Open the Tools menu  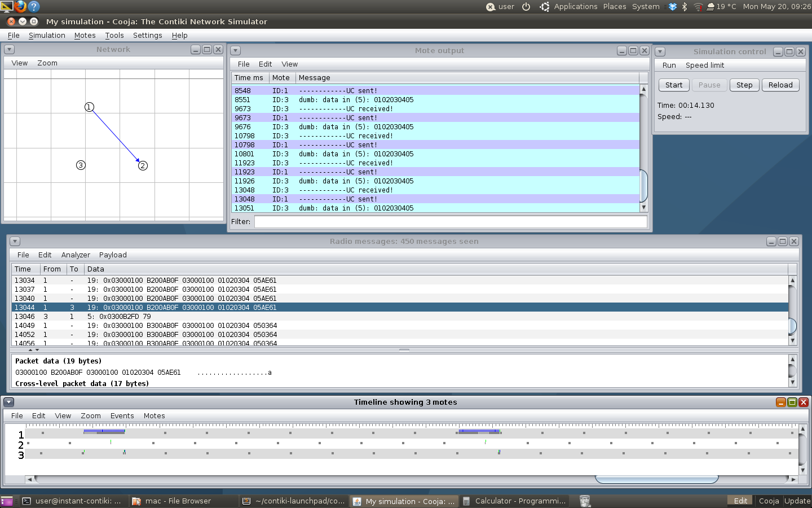tap(114, 35)
